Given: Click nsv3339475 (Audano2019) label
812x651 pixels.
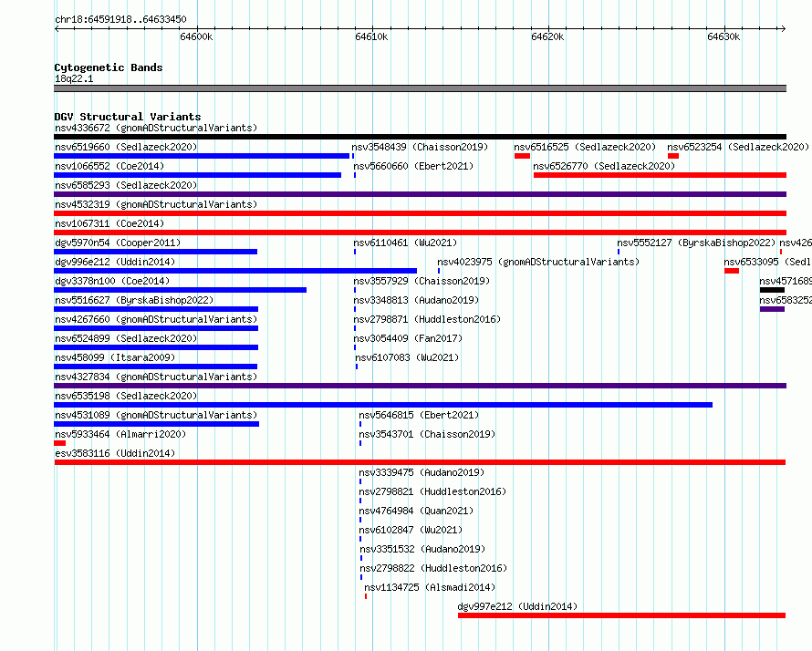Looking at the screenshot, I should (422, 472).
